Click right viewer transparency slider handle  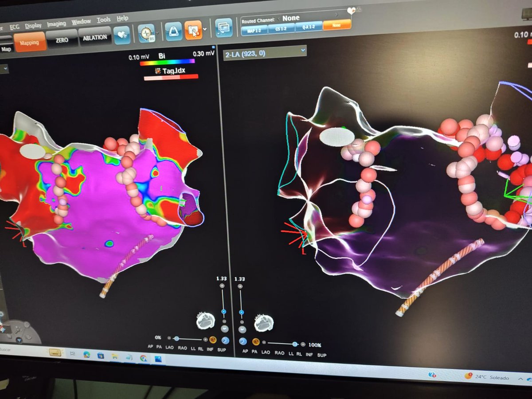pos(295,344)
